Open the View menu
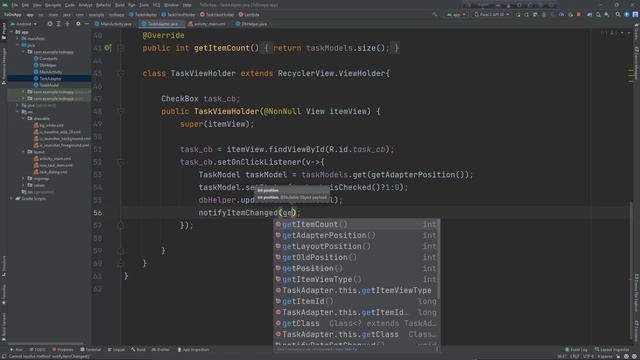 coord(37,5)
